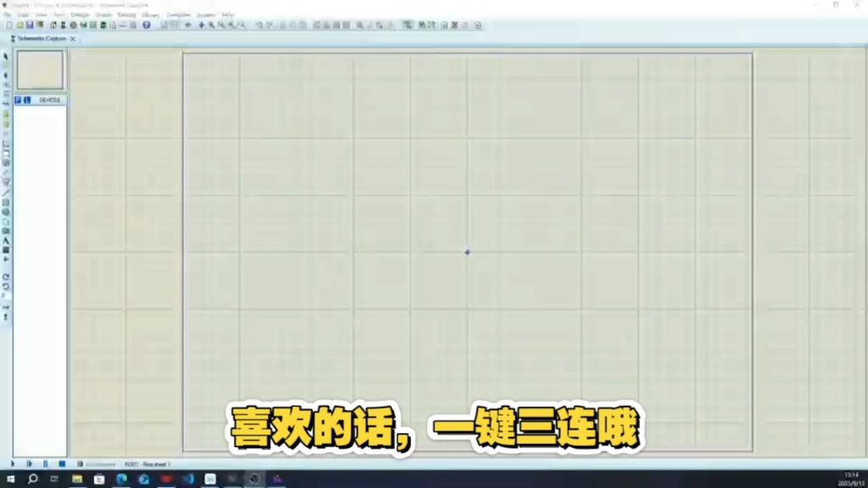
Task: Pause the simulation
Action: coord(46,463)
